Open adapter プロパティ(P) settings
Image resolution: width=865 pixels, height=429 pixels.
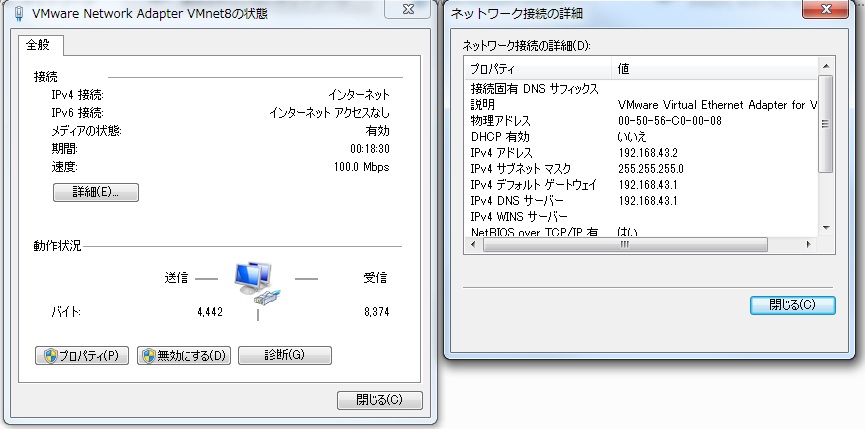[x=82, y=355]
